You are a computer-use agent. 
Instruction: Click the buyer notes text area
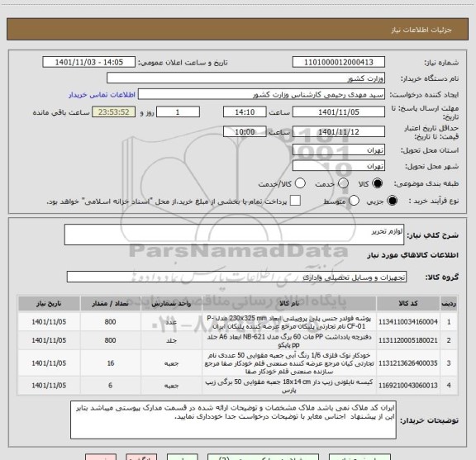tap(233, 420)
